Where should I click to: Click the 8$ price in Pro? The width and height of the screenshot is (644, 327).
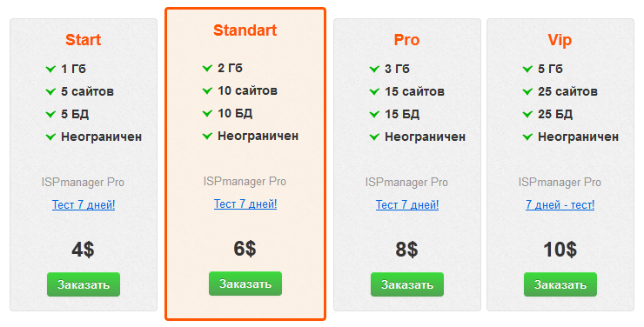pyautogui.click(x=406, y=250)
